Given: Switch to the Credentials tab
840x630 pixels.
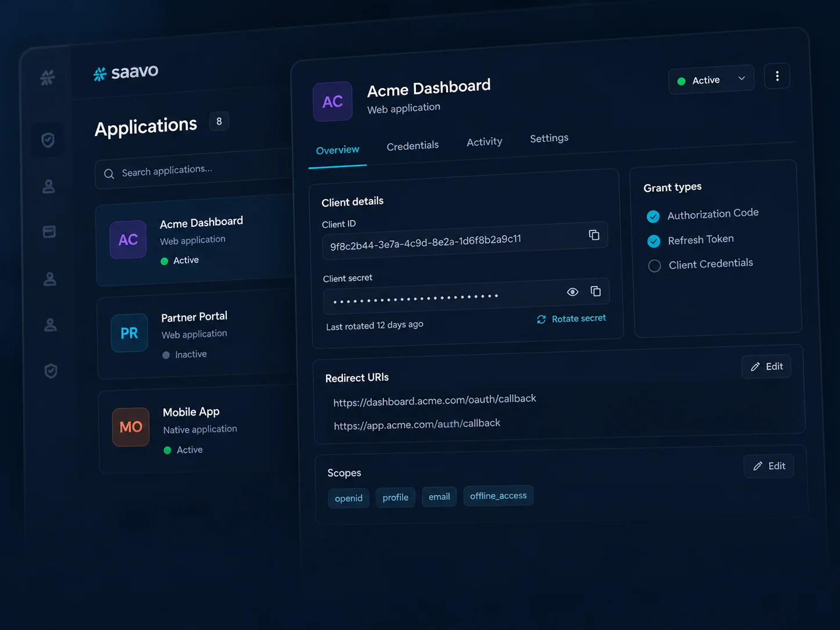Looking at the screenshot, I should tap(412, 146).
